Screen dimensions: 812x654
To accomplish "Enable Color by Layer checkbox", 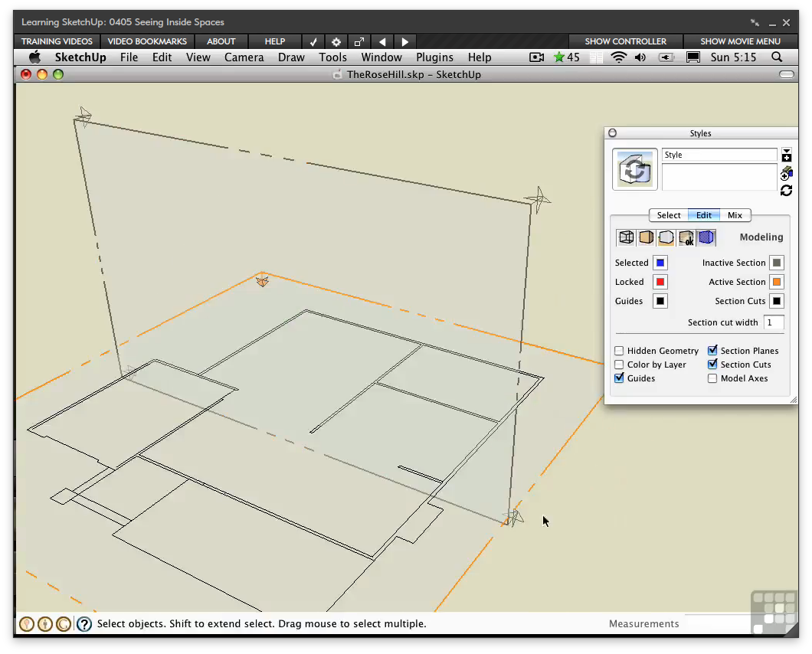I will click(619, 365).
